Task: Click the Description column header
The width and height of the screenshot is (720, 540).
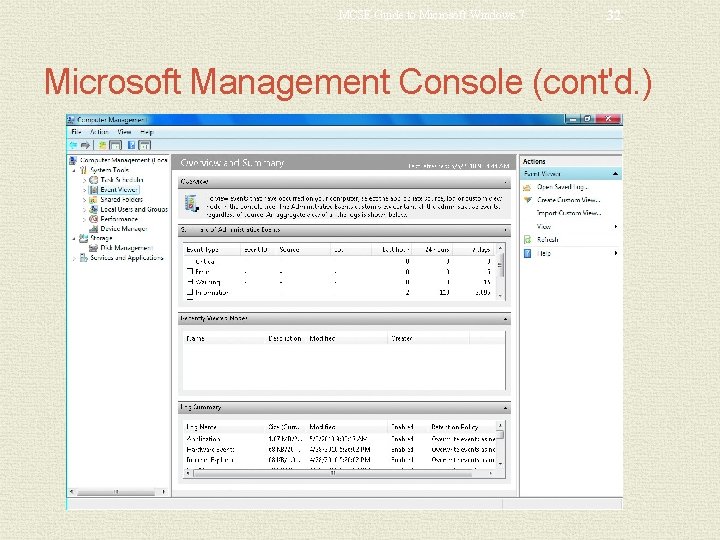Action: click(x=285, y=339)
